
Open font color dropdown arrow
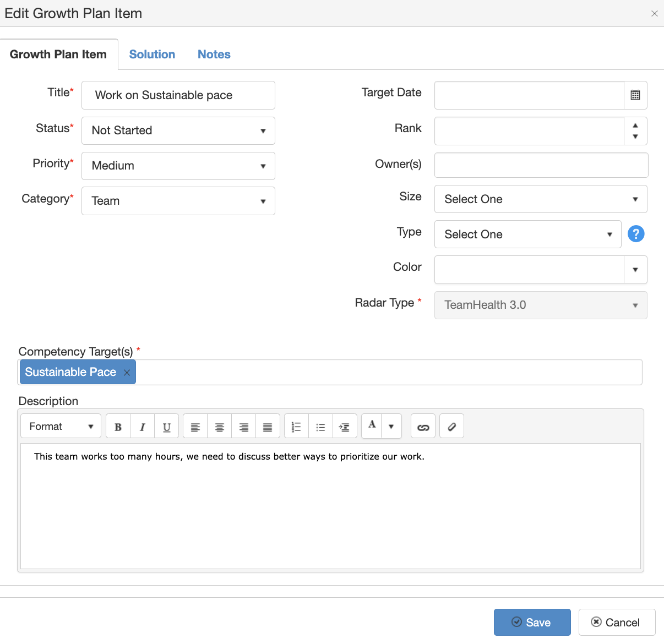click(391, 427)
